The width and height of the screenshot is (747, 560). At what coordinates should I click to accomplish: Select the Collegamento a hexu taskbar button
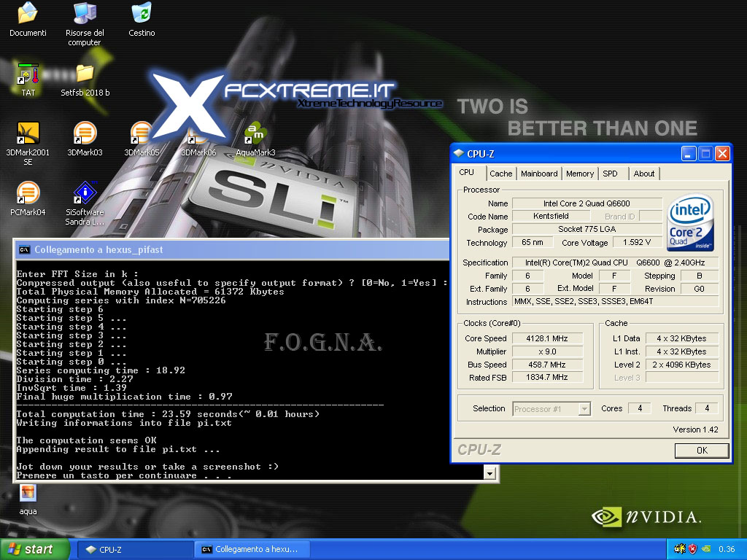click(x=252, y=550)
